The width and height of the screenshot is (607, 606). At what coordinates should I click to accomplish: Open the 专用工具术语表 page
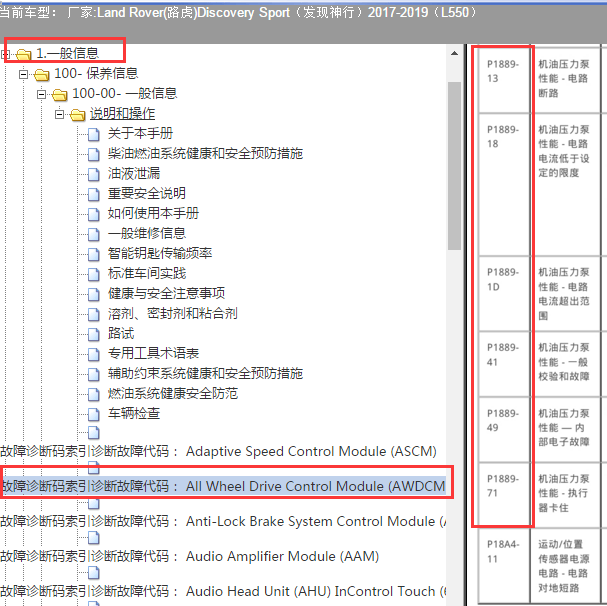pyautogui.click(x=153, y=354)
